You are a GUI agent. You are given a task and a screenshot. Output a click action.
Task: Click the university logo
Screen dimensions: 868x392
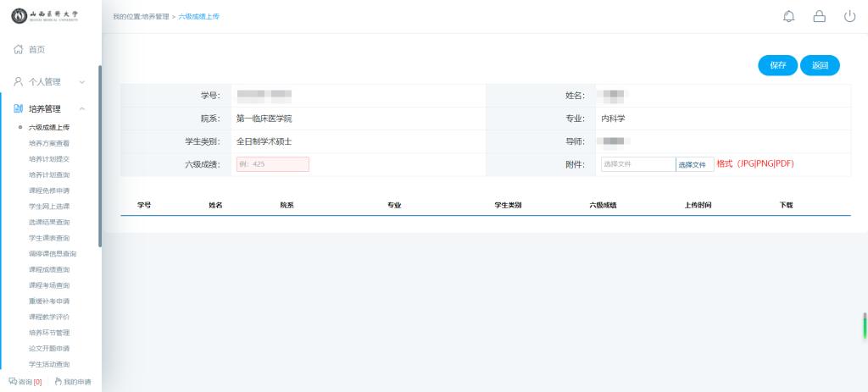(49, 16)
